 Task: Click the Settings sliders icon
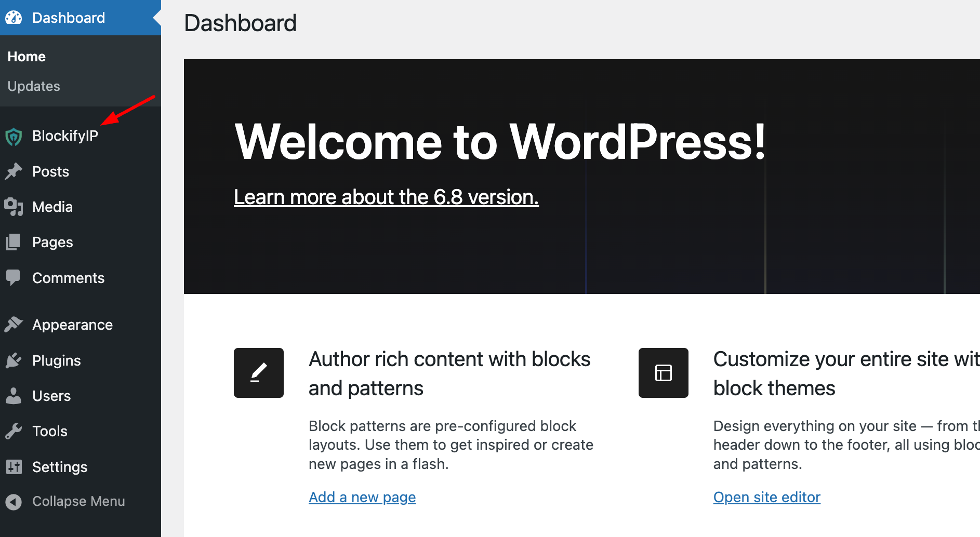[x=14, y=467]
